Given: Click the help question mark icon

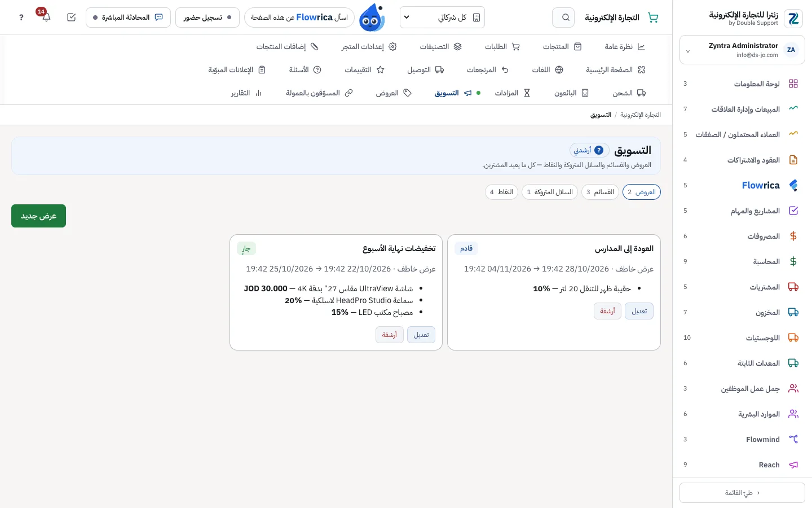Looking at the screenshot, I should point(21,17).
